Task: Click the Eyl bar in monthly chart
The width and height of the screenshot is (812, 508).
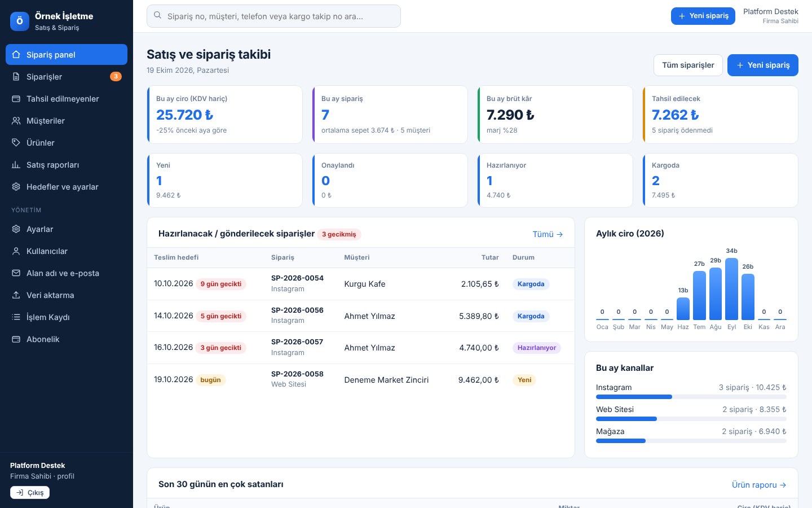Action: (731, 289)
